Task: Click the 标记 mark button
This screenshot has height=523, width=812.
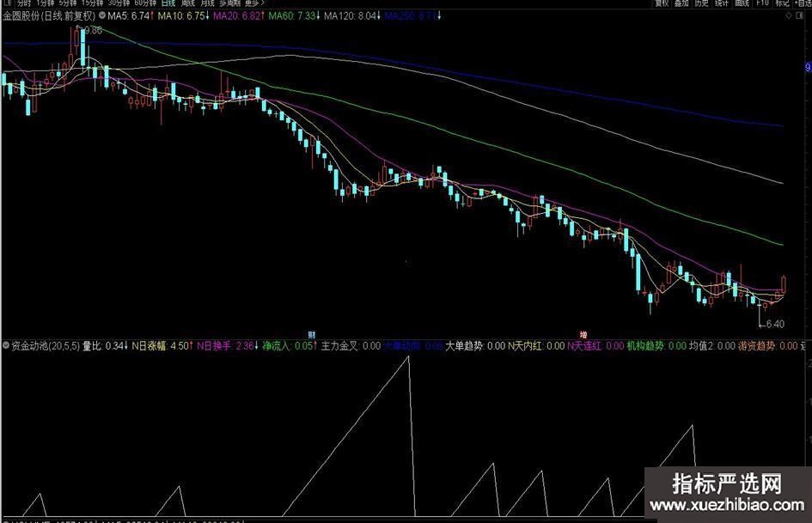Action: click(x=782, y=3)
